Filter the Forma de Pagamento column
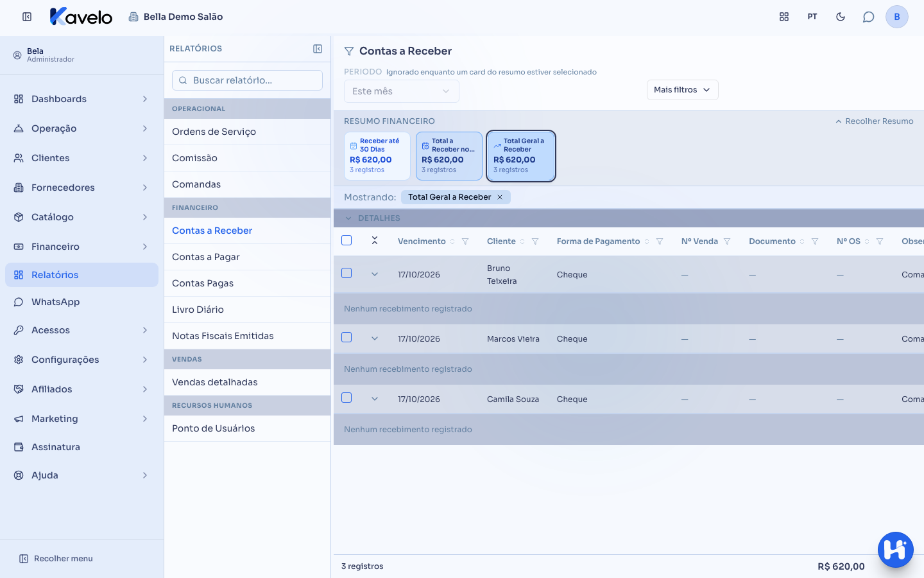This screenshot has height=578, width=924. [660, 241]
